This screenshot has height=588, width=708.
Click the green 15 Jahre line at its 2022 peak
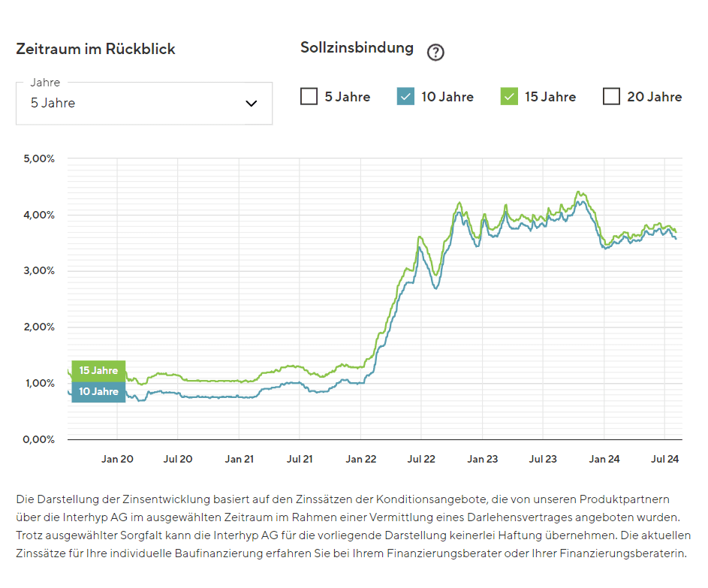[x=459, y=201]
